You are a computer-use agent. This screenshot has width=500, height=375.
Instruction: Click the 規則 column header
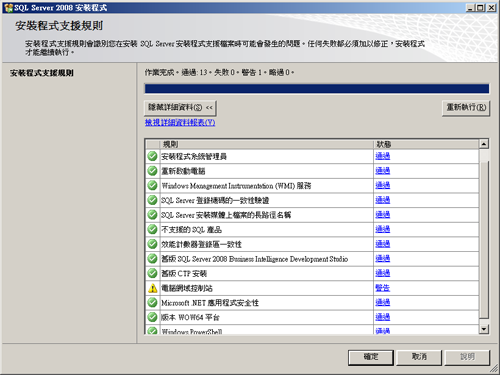(266, 144)
